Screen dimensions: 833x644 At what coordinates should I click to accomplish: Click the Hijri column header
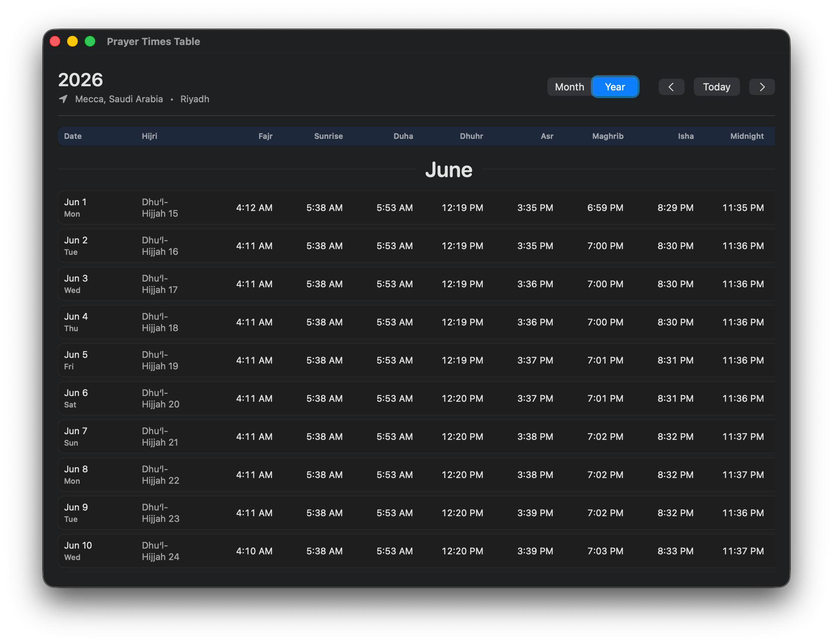[150, 136]
